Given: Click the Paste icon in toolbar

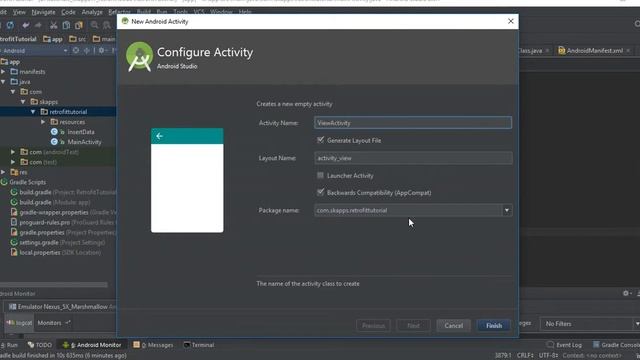Looking at the screenshot, I should tap(79, 25).
